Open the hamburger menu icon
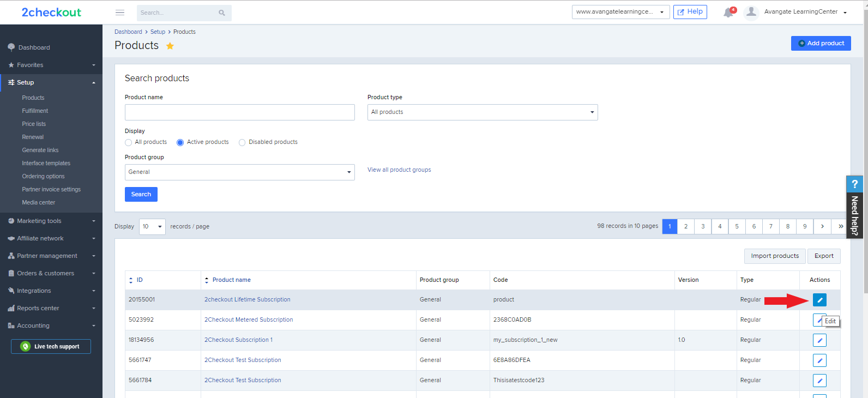 click(120, 13)
